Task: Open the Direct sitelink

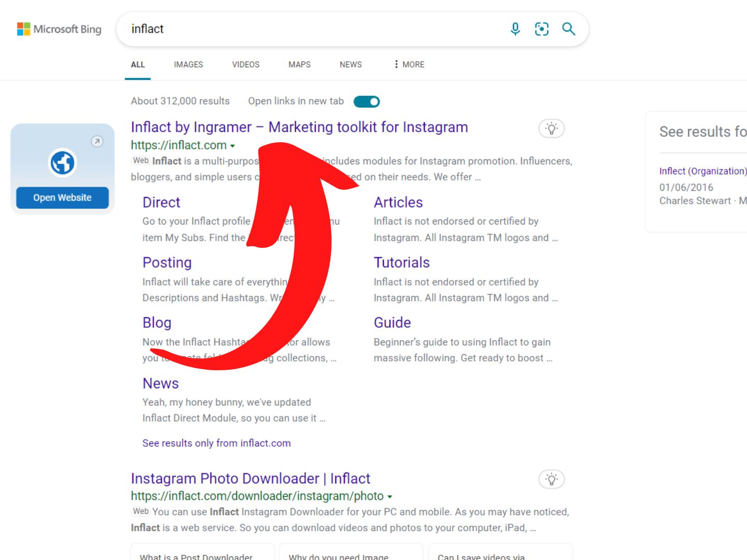Action: tap(161, 202)
